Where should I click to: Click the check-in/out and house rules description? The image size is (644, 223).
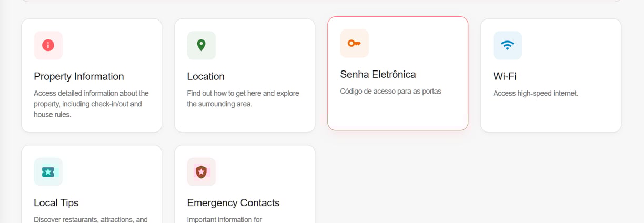pos(91,104)
